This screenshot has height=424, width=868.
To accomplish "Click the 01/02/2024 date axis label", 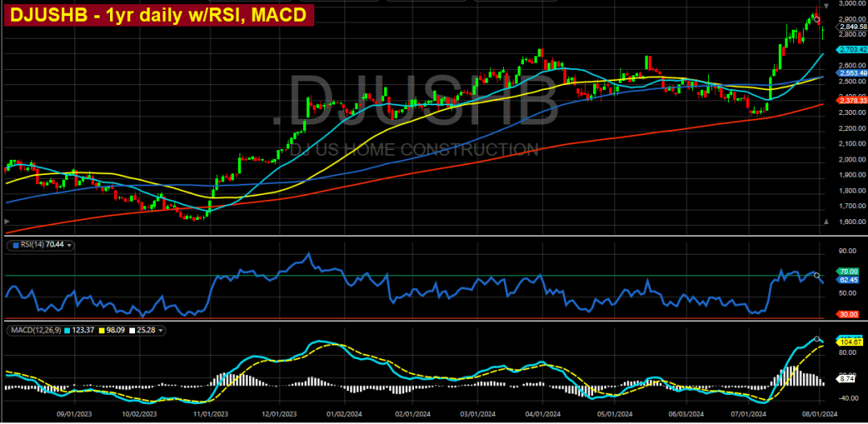I will pyautogui.click(x=344, y=414).
